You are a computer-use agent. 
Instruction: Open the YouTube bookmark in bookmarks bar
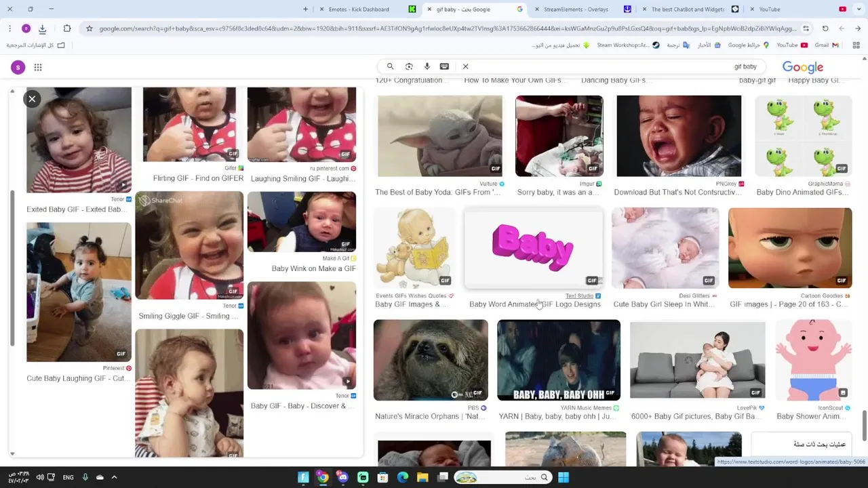(x=791, y=45)
